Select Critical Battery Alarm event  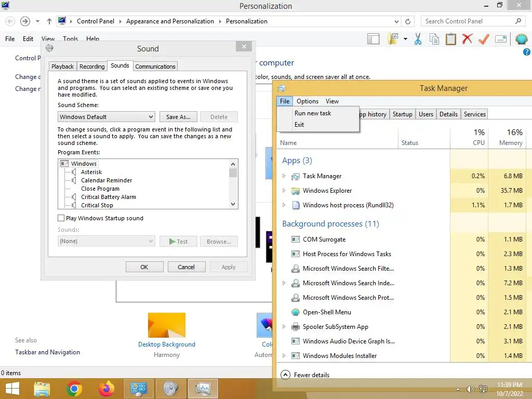click(108, 197)
